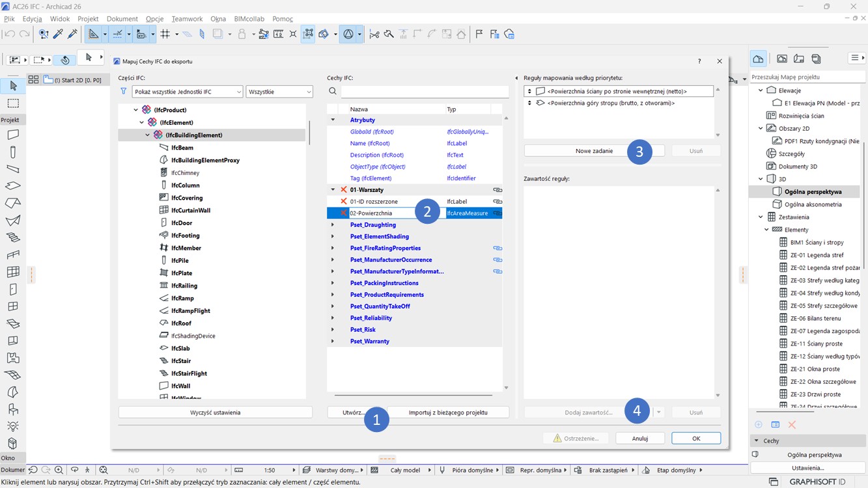This screenshot has width=868, height=488.
Task: Click the help question mark in dialog
Action: click(699, 61)
